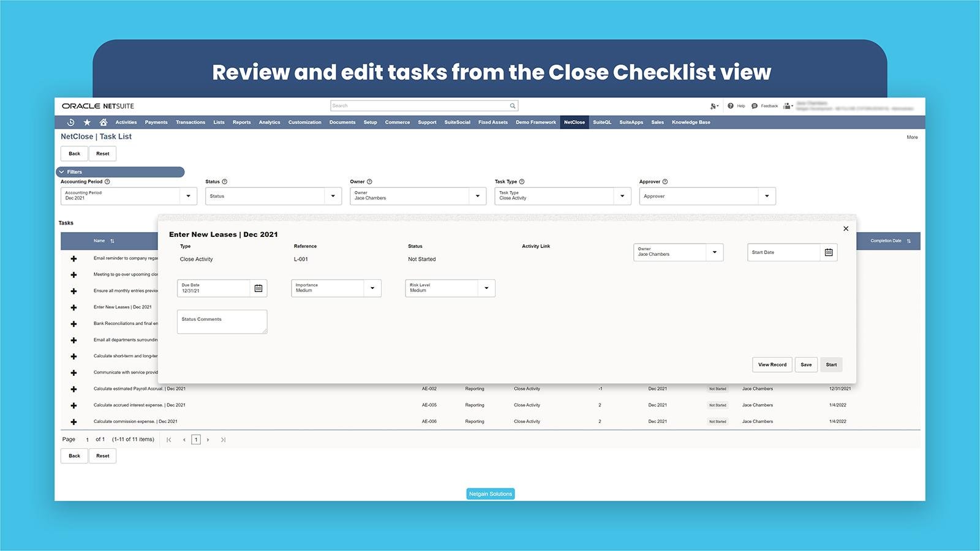Viewport: 980px width, 551px height.
Task: Open the Fixed Assets menu
Action: tap(493, 122)
